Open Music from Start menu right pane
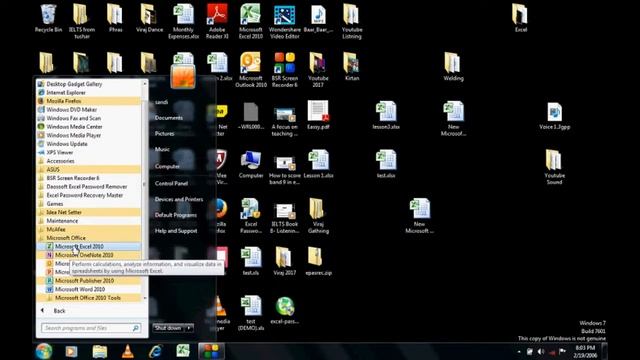The height and width of the screenshot is (360, 640). coord(162,149)
